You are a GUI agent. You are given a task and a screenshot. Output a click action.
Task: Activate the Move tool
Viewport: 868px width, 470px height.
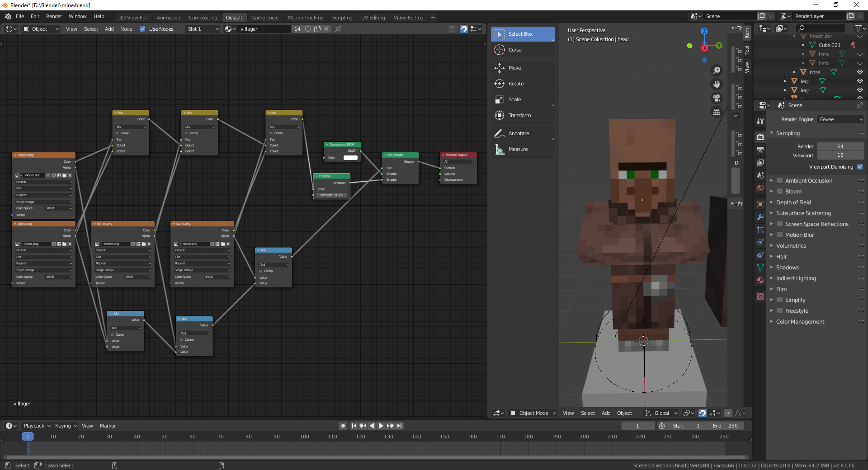point(523,68)
